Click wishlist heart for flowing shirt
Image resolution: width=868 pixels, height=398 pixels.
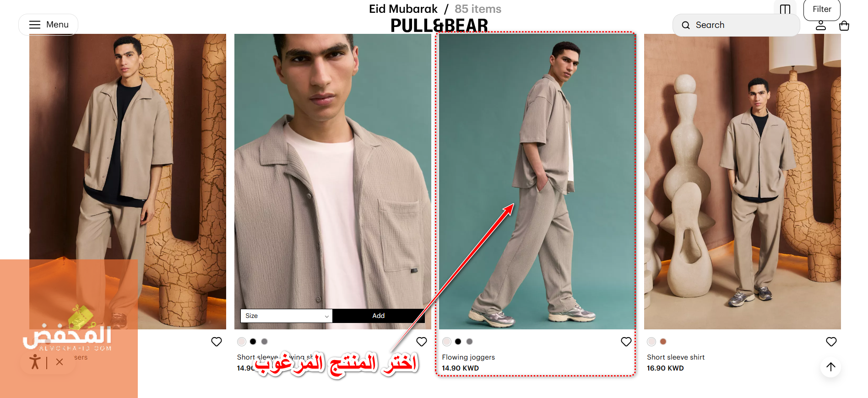[422, 342]
